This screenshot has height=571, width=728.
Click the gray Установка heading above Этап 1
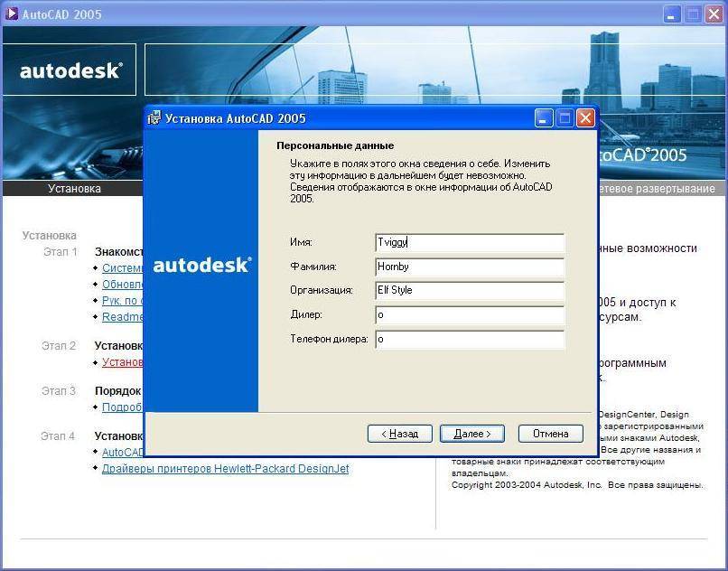[49, 236]
